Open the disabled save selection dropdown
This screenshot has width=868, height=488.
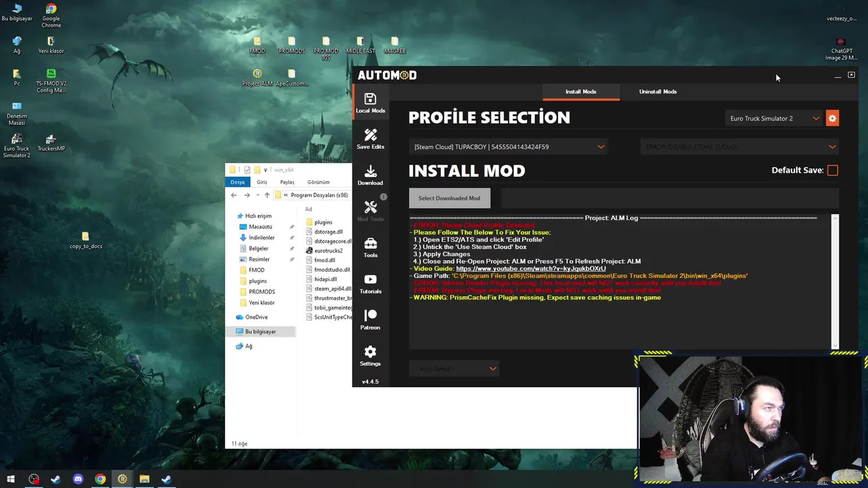coord(739,147)
